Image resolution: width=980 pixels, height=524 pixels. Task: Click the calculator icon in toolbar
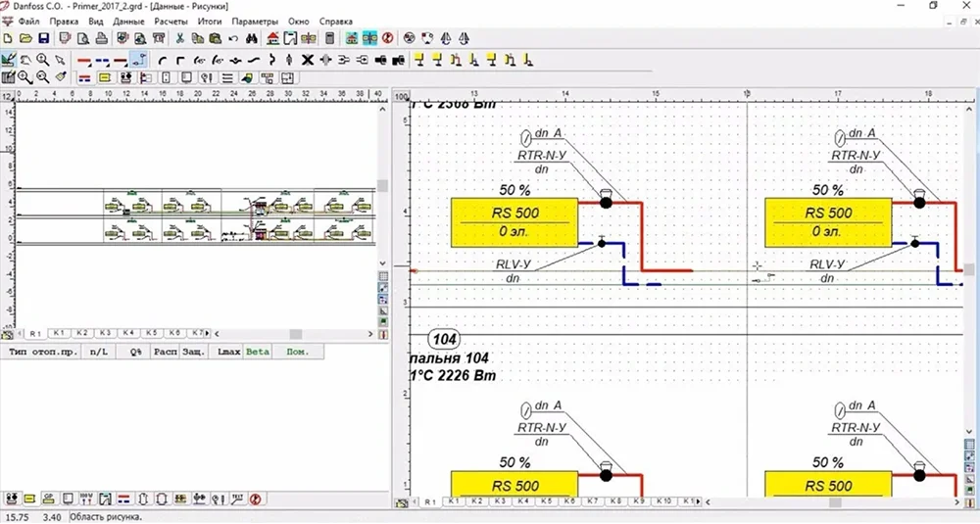point(330,39)
